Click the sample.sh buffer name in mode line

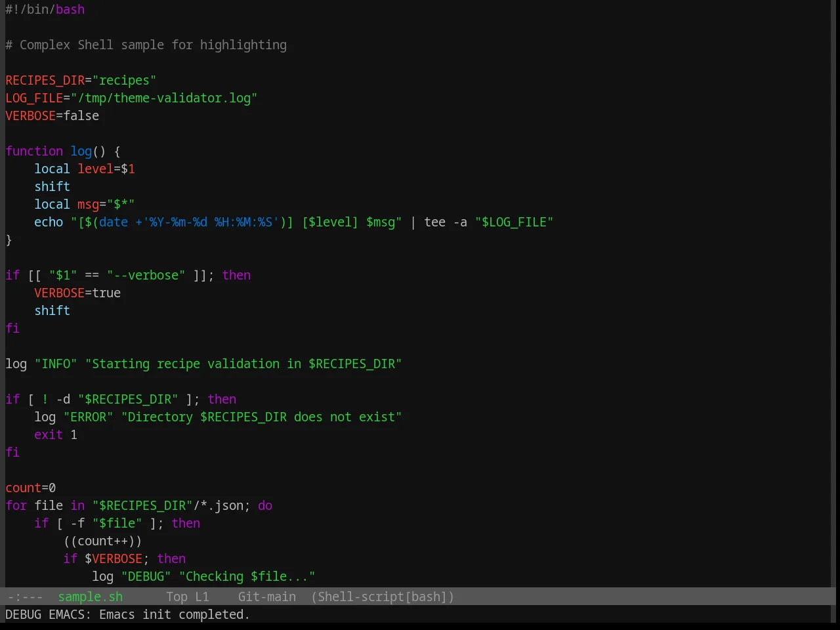click(90, 597)
